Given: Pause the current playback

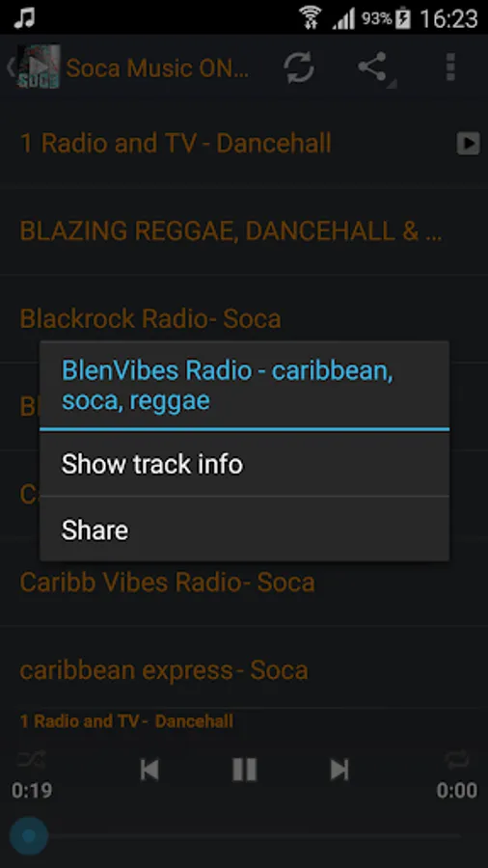Looking at the screenshot, I should tap(244, 770).
